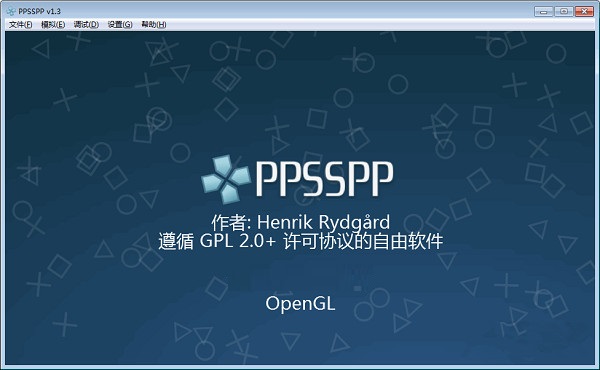Click the PPSSPP app icon in title bar

pos(11,11)
